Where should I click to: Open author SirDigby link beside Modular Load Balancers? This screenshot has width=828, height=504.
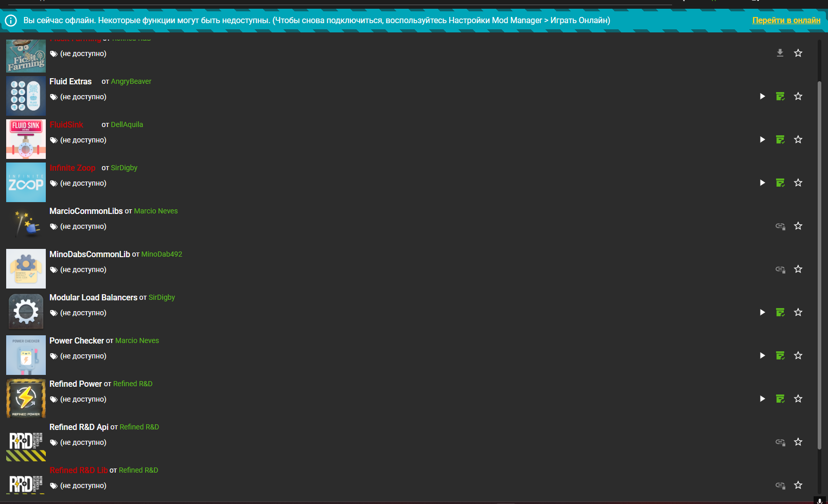click(162, 297)
